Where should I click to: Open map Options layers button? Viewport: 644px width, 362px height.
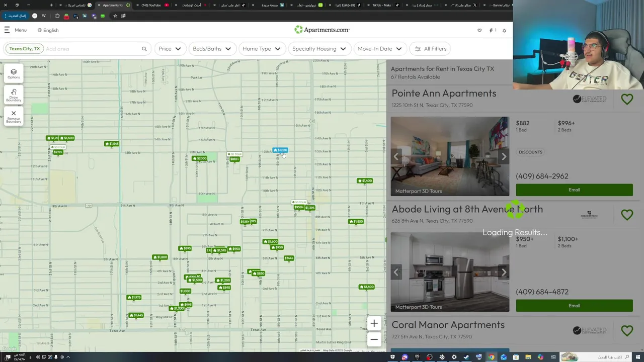tap(14, 74)
